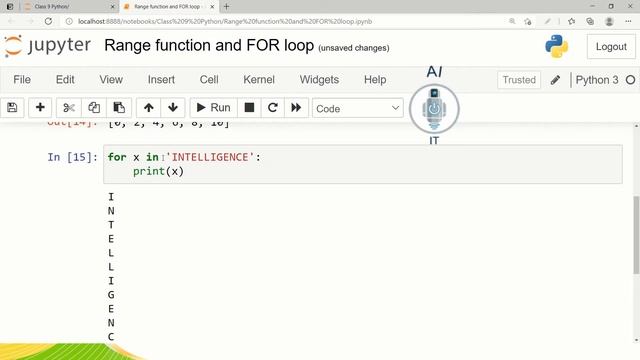Insert a cell below with plus icon
This screenshot has width=640, height=360.
[x=40, y=108]
